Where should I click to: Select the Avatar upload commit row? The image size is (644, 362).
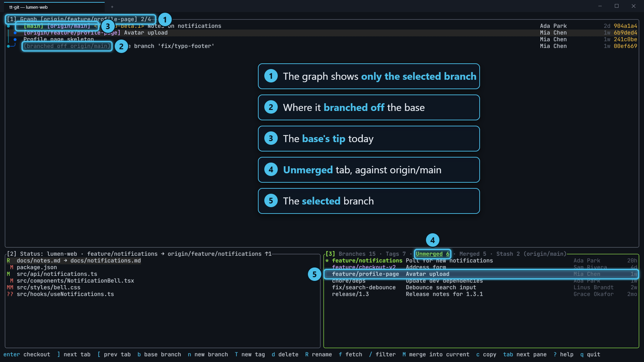(322, 33)
